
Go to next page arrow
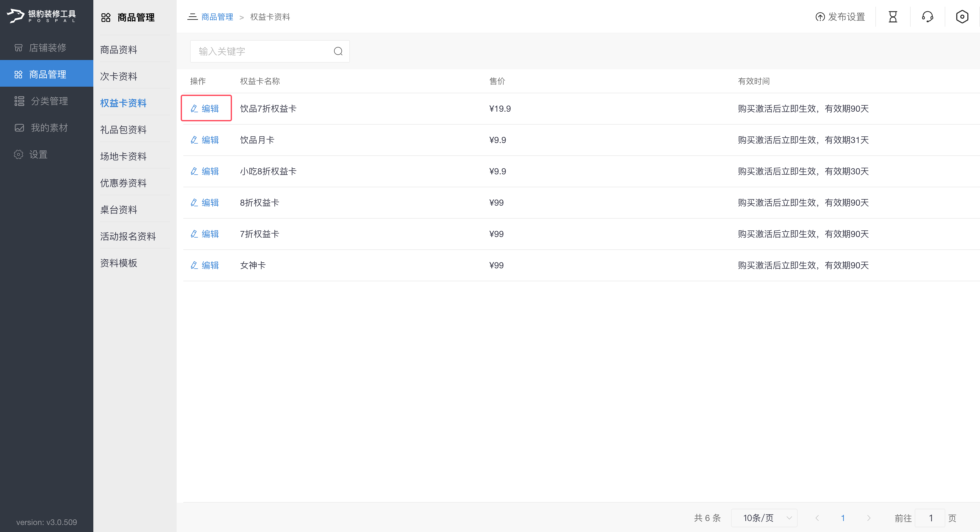tap(869, 518)
